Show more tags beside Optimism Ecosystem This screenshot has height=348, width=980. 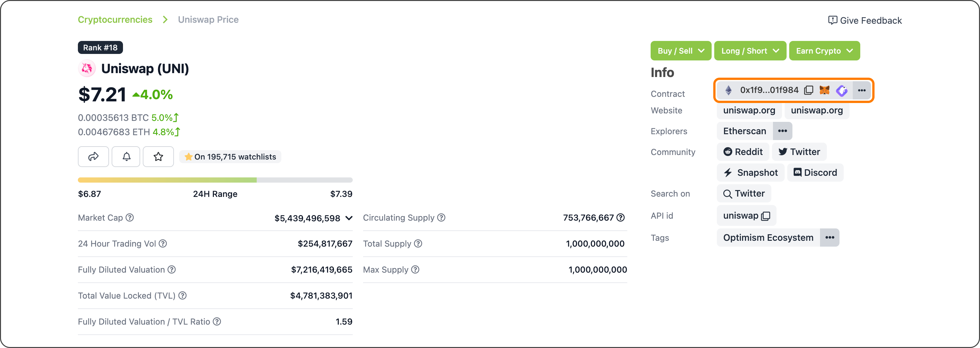click(829, 238)
